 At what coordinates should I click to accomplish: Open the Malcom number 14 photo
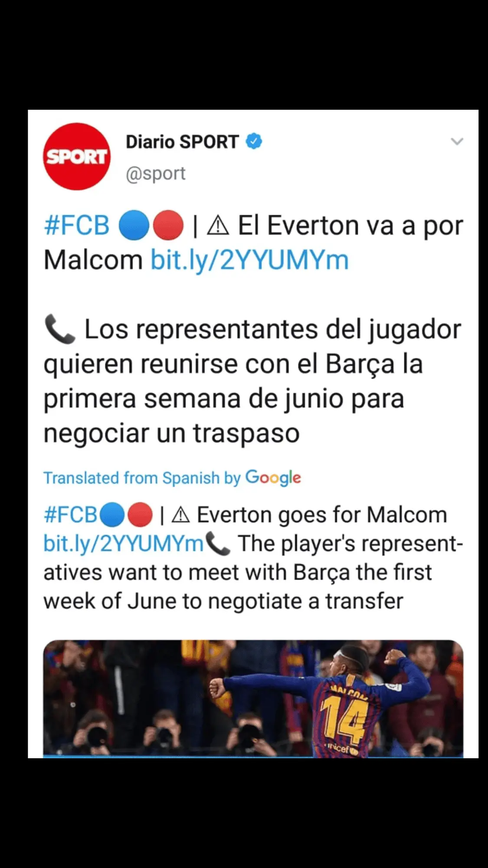[x=253, y=699]
